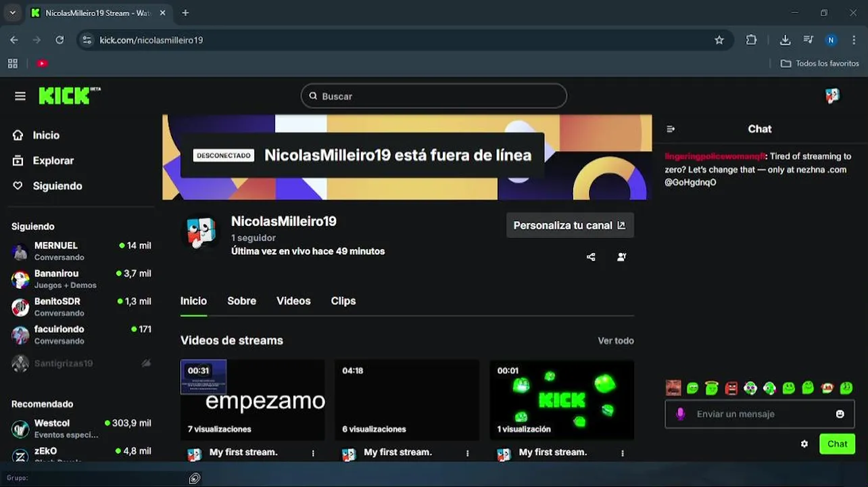Screen dimensions: 868x487
Task: Click Personaliza tu canal button
Action: (x=570, y=225)
